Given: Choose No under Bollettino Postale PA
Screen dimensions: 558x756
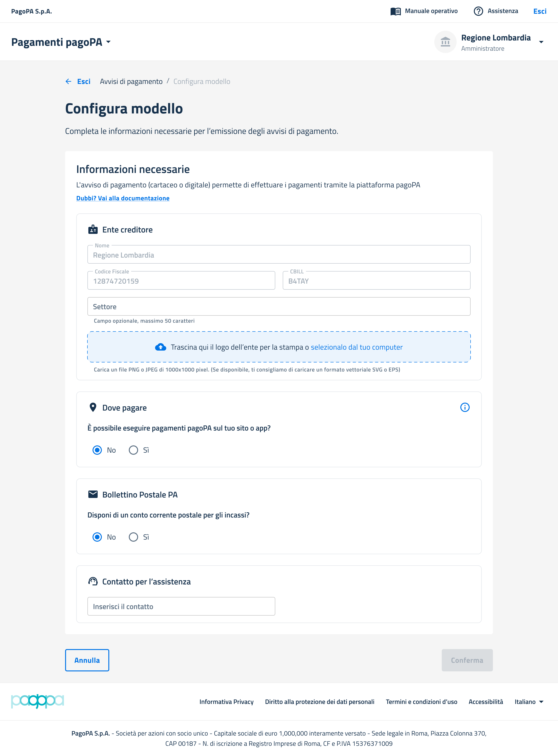Looking at the screenshot, I should tap(97, 537).
